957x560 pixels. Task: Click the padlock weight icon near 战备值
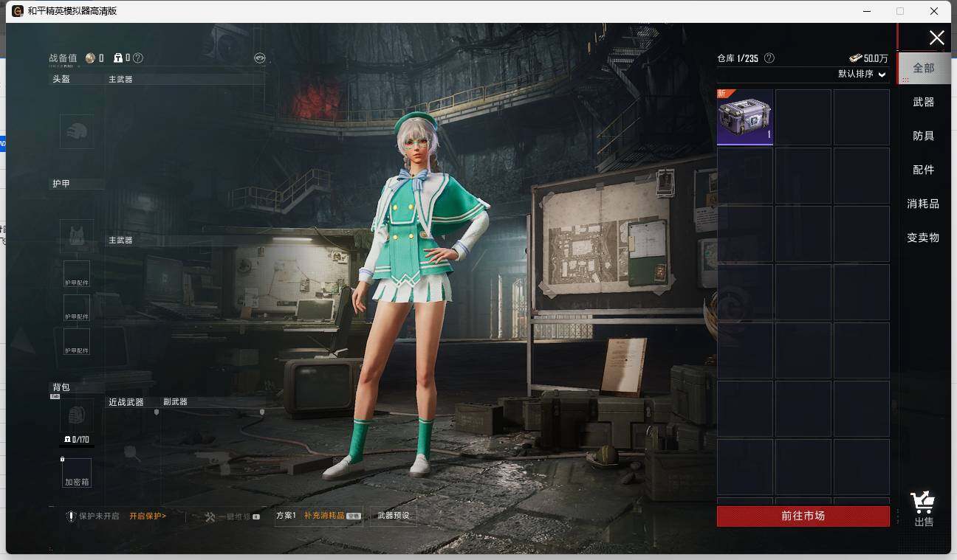click(118, 58)
